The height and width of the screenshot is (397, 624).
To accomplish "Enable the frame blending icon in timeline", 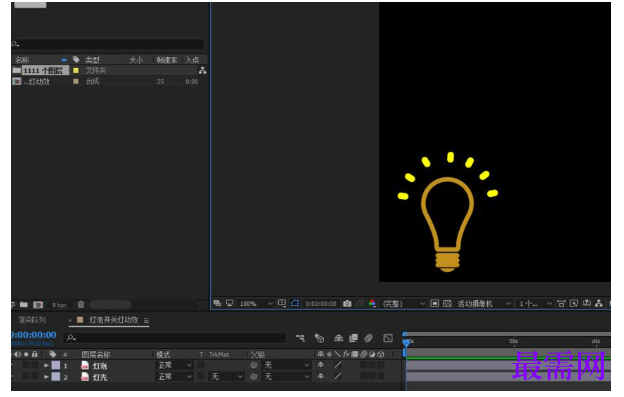I will point(353,338).
